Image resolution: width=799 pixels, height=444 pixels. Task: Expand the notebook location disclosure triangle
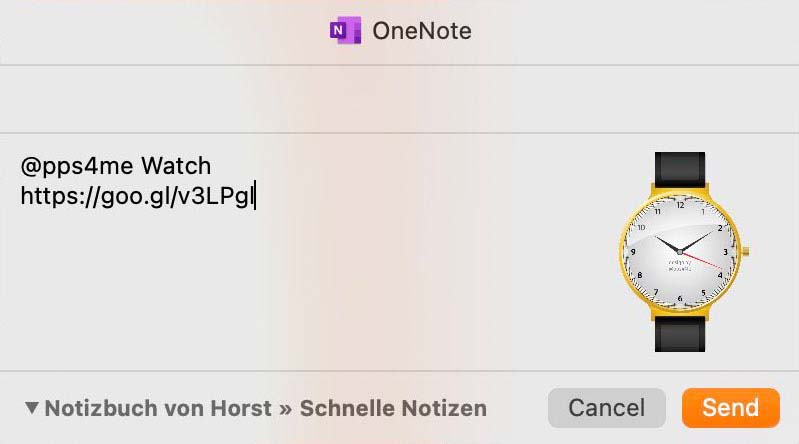tap(32, 407)
